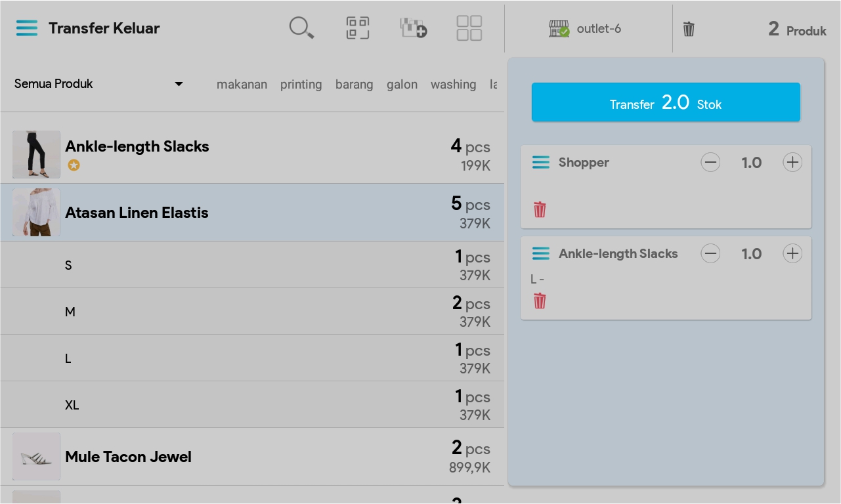Decrease Shopper quantity with minus button
Viewport: 841px width, 504px height.
click(710, 163)
